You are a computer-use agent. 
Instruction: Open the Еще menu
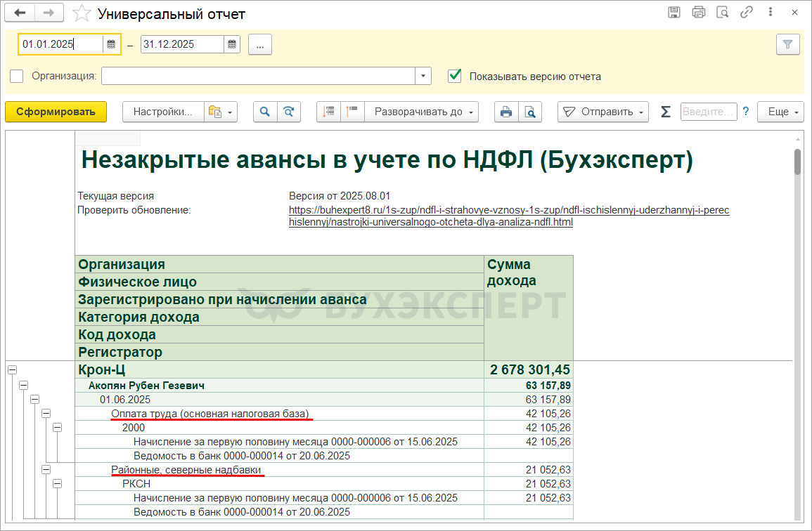(x=780, y=112)
